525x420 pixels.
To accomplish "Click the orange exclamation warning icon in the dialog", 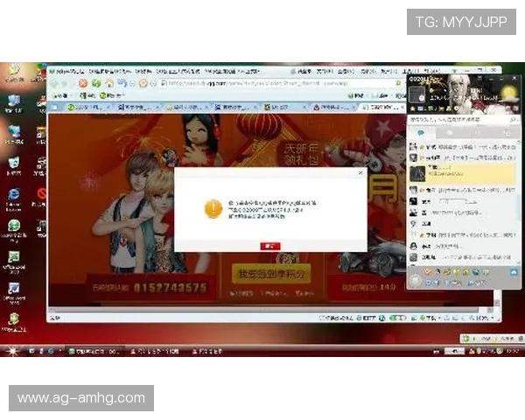I will tap(213, 208).
